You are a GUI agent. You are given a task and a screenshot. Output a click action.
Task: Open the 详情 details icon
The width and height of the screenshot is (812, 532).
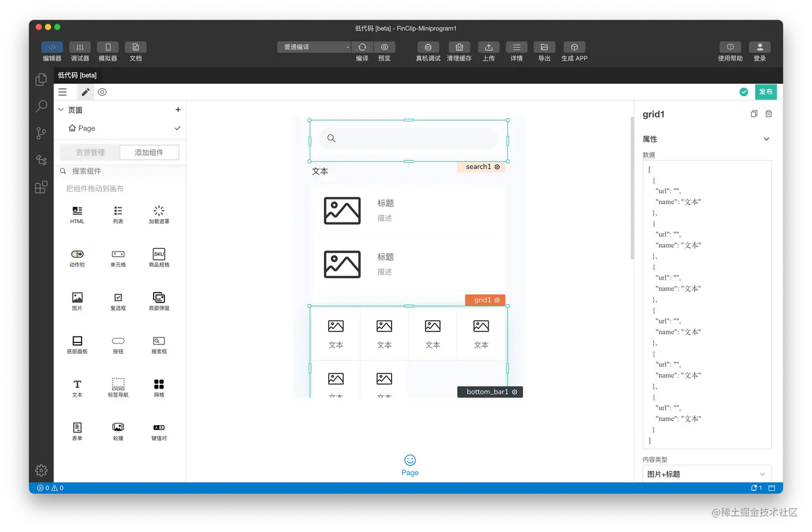[x=517, y=47]
